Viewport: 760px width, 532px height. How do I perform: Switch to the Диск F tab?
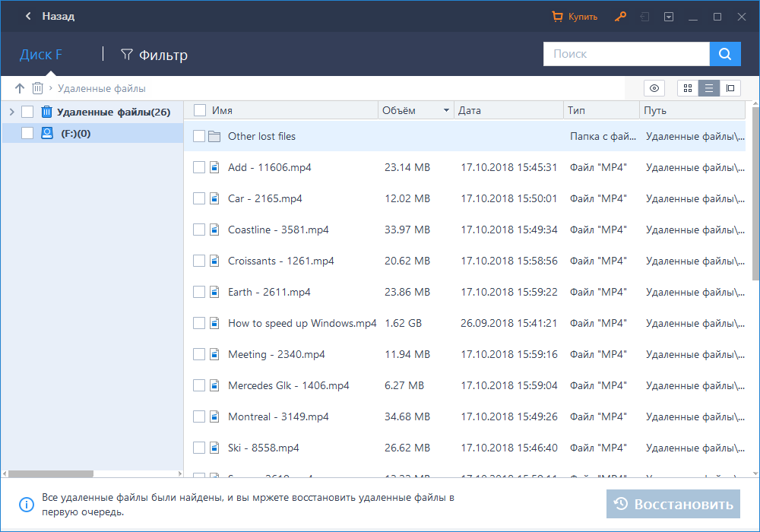point(41,54)
